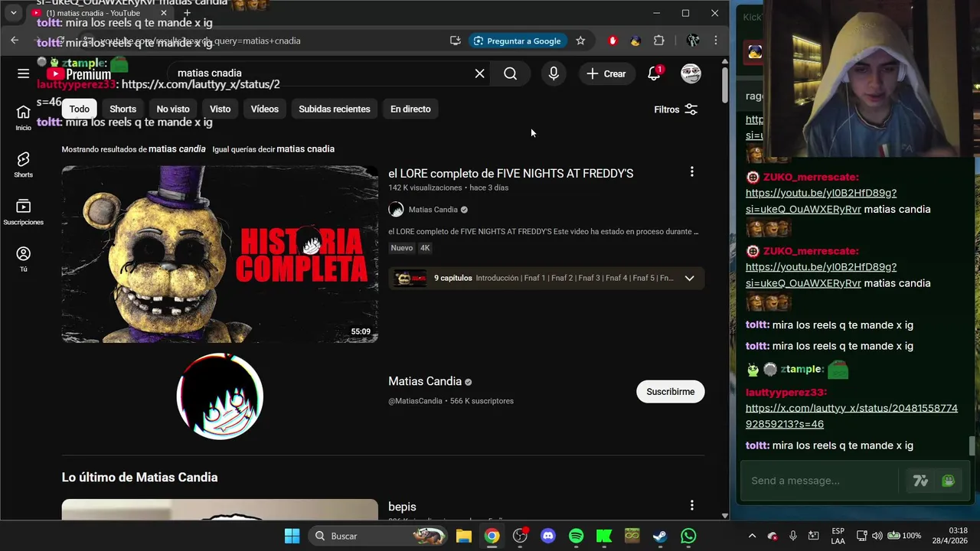Select the En directo filter chip

coord(410,109)
